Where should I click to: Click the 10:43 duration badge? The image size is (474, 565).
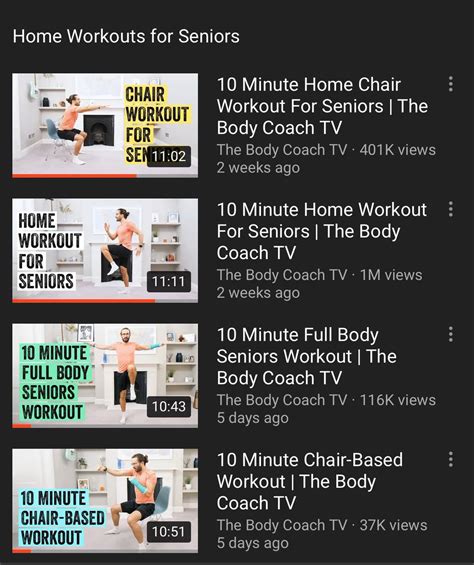(x=169, y=406)
